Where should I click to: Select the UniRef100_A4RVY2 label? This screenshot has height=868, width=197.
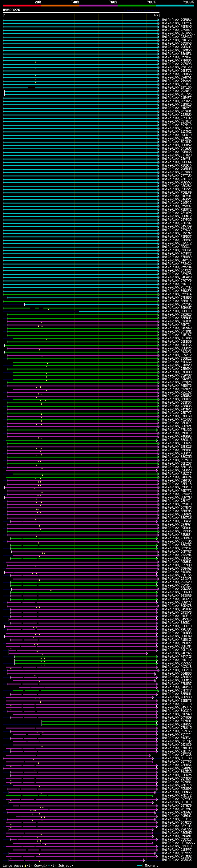click(x=177, y=108)
